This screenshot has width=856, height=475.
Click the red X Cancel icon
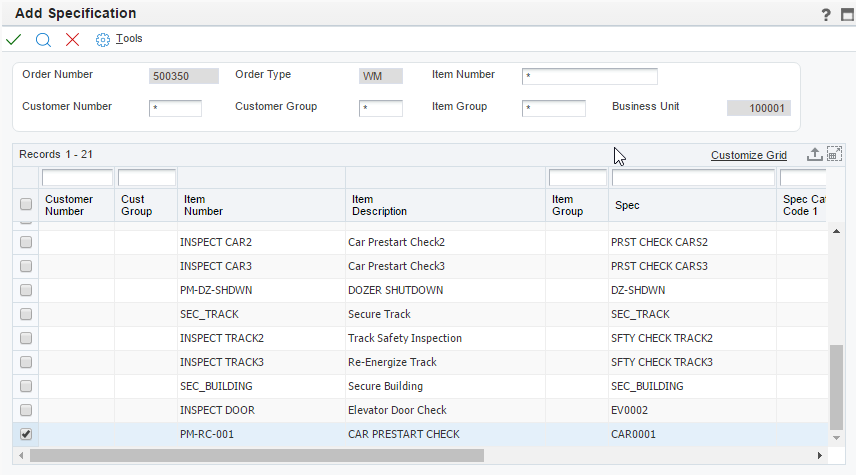pyautogui.click(x=72, y=39)
